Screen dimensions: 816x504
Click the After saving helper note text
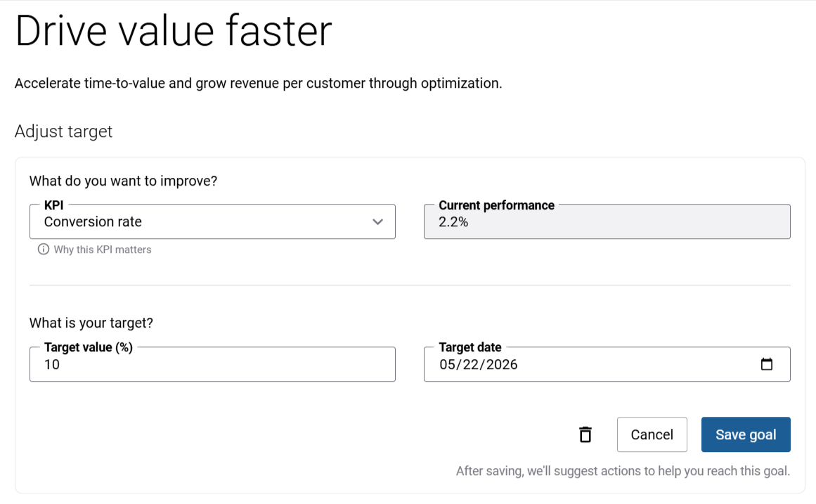click(x=623, y=471)
